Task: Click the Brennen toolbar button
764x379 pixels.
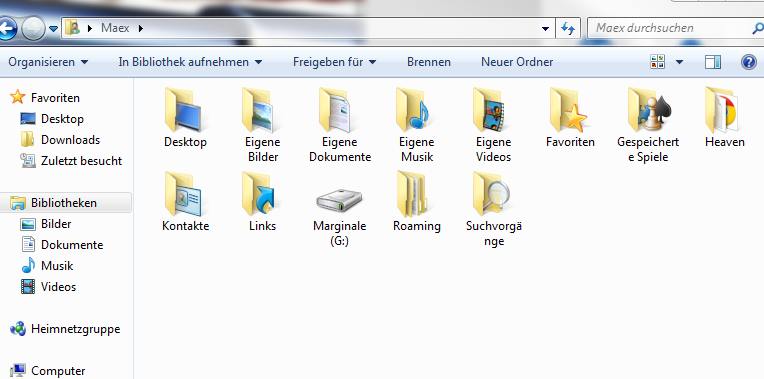Action: point(429,62)
